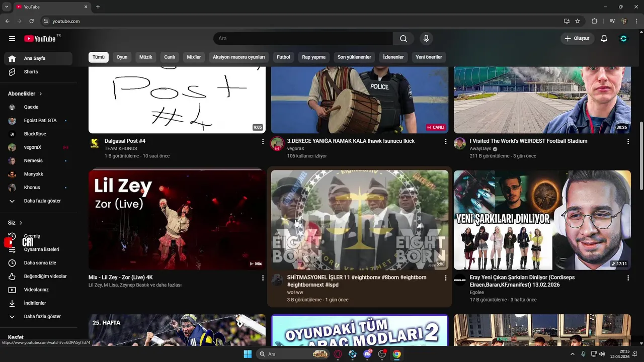Open Oynatma listeleri playlists
This screenshot has width=644, height=362.
point(38,249)
